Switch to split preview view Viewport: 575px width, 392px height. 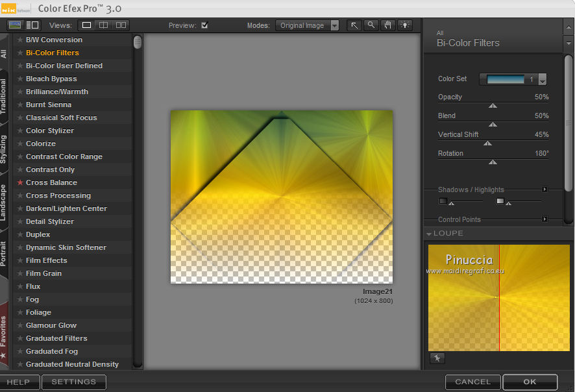[103, 25]
